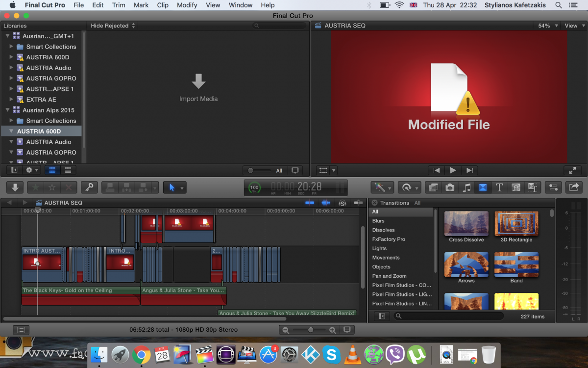The width and height of the screenshot is (588, 368).
Task: Expand the EXTRA AE event
Action: click(x=12, y=100)
